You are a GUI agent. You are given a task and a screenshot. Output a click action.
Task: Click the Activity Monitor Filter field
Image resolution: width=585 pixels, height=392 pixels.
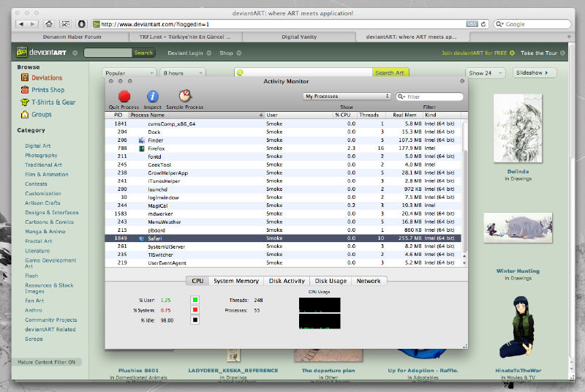click(x=430, y=97)
